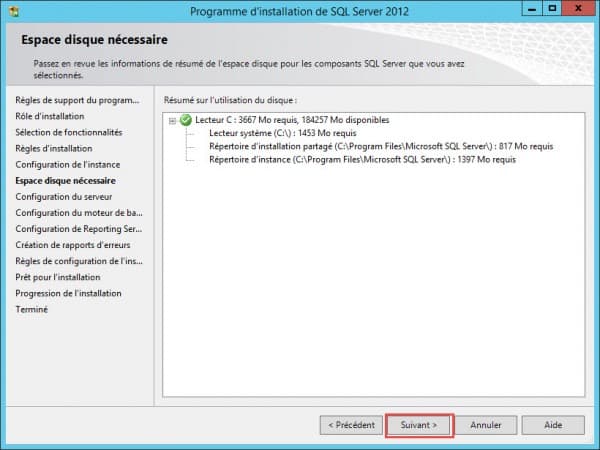600x450 pixels.
Task: Click the Règles de support du programme step
Action: pyautogui.click(x=77, y=100)
